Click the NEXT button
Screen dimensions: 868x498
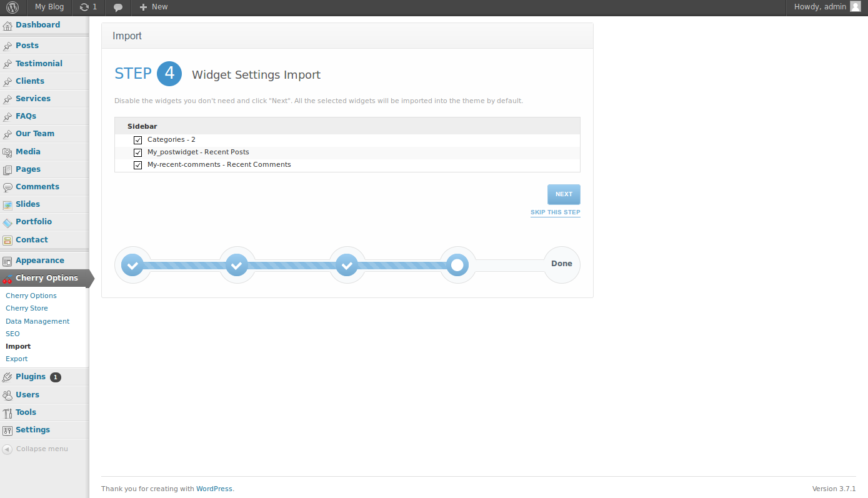click(564, 194)
